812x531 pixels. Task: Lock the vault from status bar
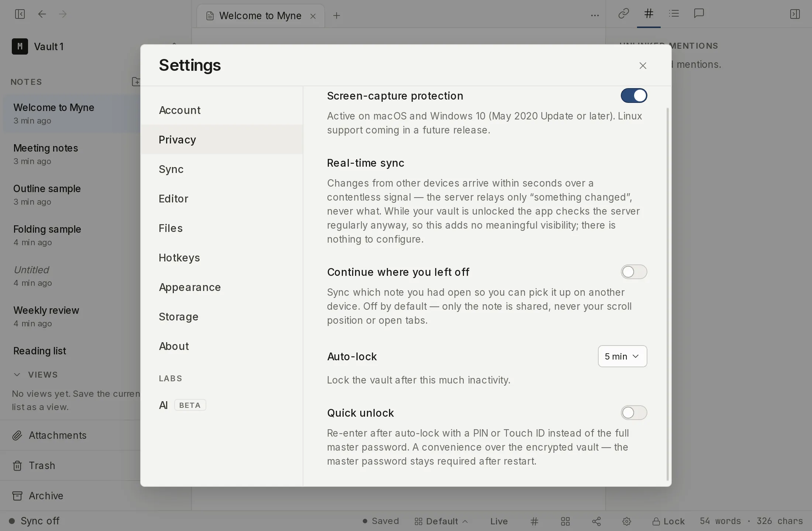tap(668, 521)
